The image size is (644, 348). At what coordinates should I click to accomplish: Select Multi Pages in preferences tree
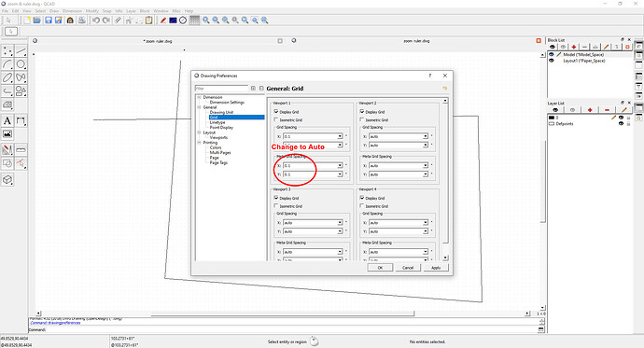[x=220, y=153]
